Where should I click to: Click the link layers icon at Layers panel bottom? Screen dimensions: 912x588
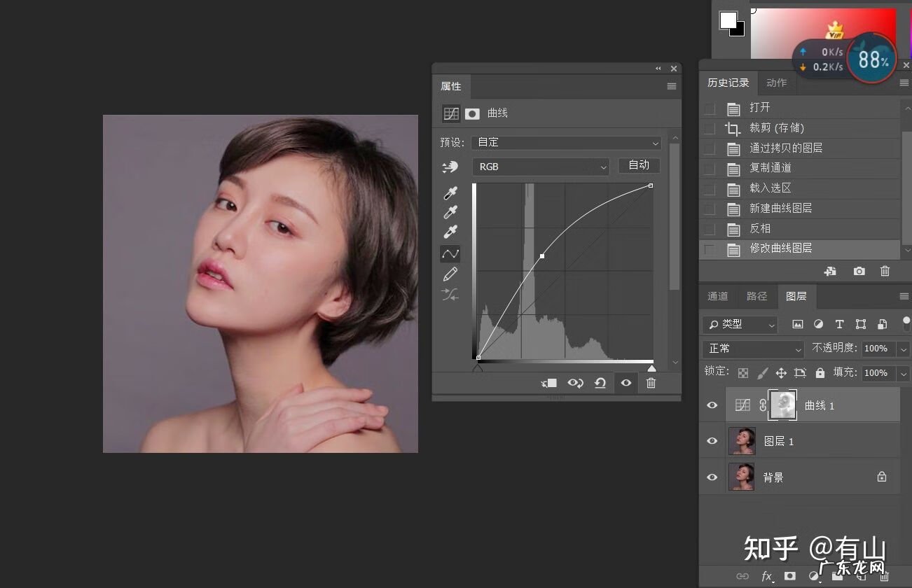(x=742, y=576)
